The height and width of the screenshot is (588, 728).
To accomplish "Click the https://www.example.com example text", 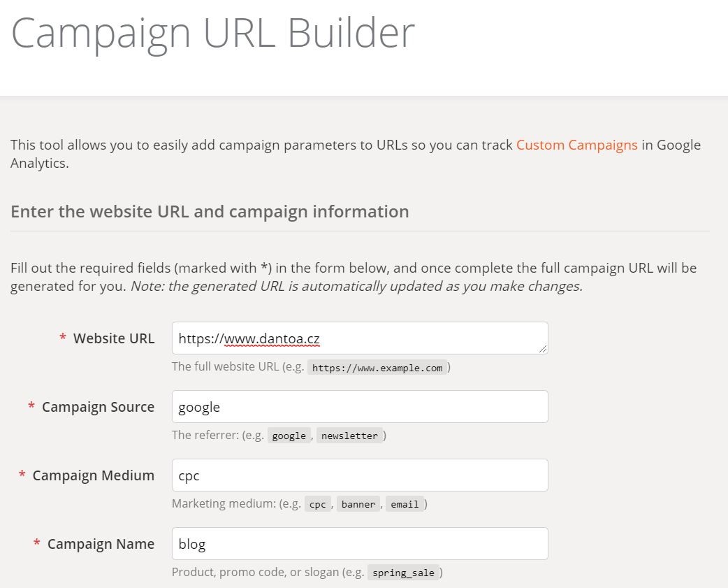I will [377, 366].
